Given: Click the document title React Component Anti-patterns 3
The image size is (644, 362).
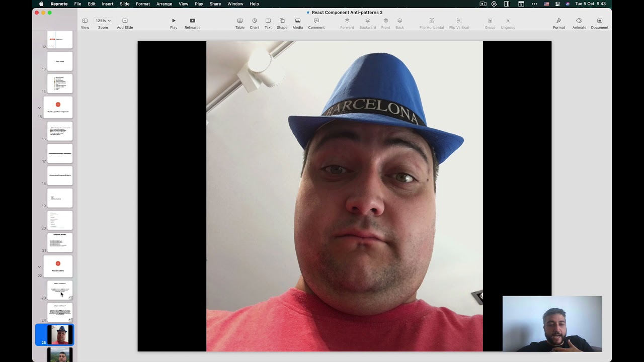Looking at the screenshot, I should pos(347,12).
